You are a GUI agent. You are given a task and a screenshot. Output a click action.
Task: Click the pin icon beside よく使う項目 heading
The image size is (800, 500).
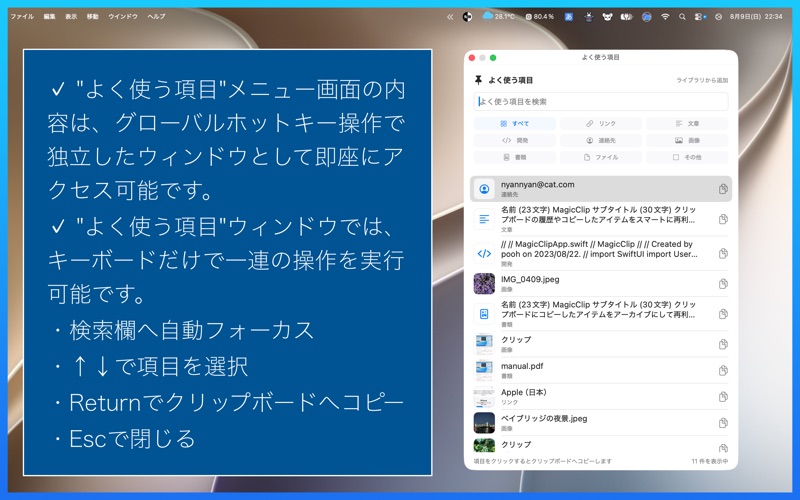click(478, 80)
